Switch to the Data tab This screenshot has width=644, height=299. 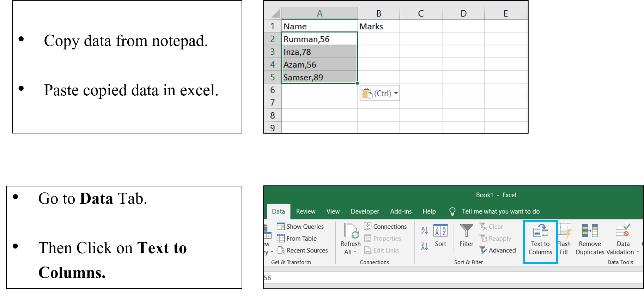pos(278,211)
